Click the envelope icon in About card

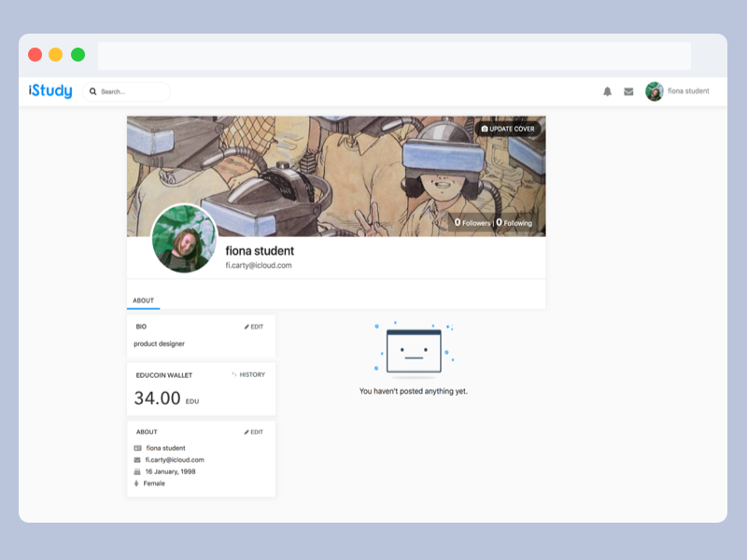[137, 460]
